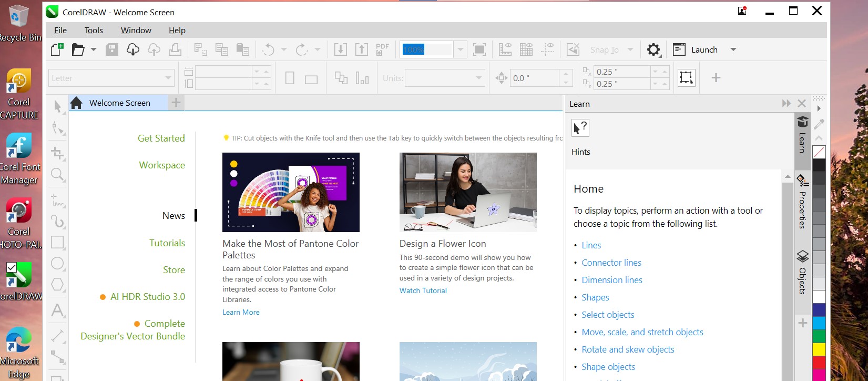The width and height of the screenshot is (868, 381).
Task: Click the New Document icon
Action: pyautogui.click(x=57, y=49)
